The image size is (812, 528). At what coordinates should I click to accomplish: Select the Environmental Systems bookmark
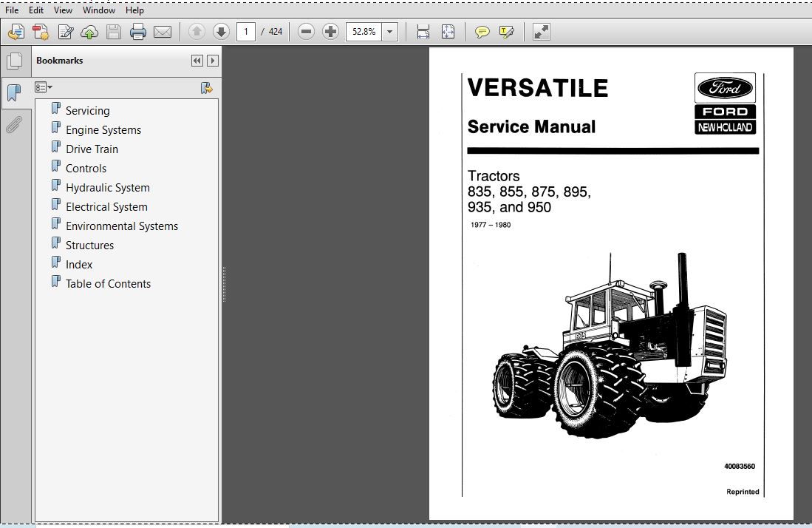[122, 226]
